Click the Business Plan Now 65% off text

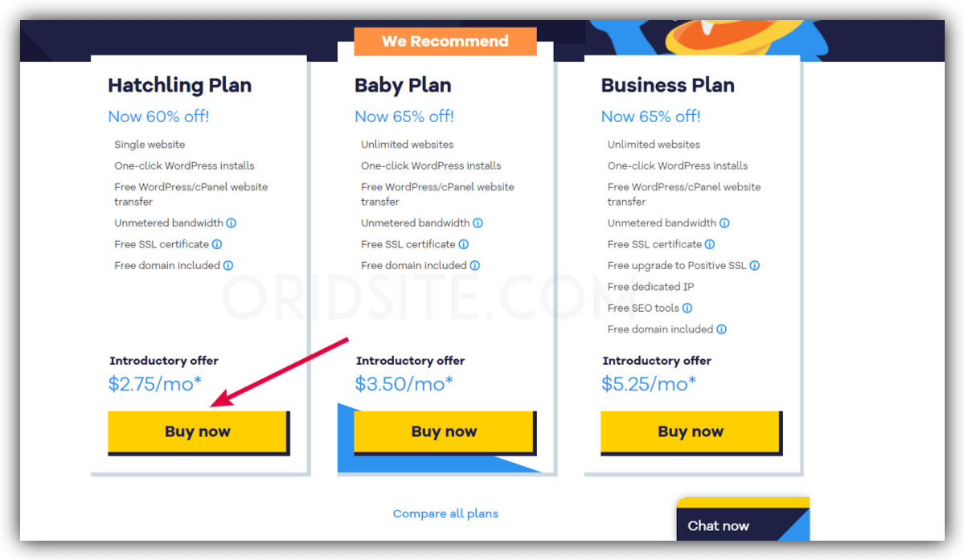click(x=651, y=116)
